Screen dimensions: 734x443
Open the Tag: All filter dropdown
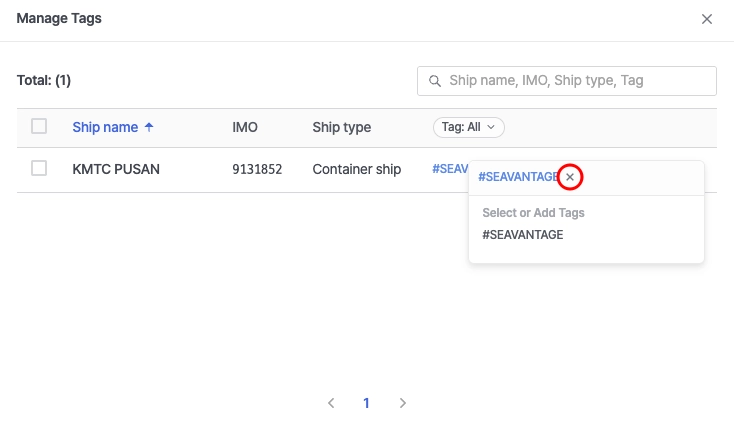(x=469, y=127)
